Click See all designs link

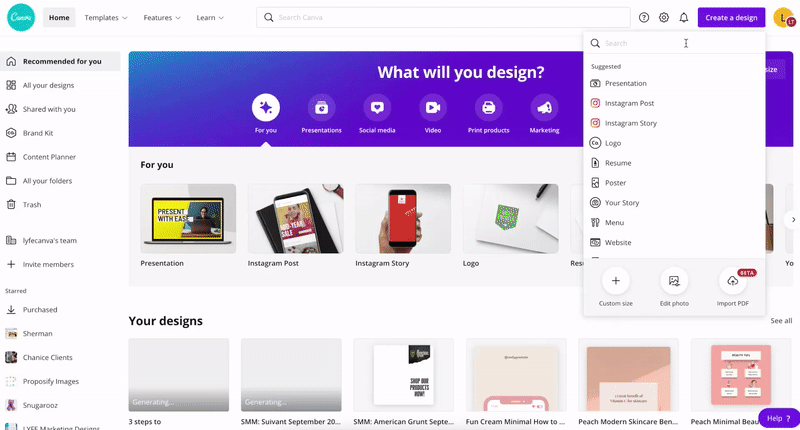pos(781,321)
